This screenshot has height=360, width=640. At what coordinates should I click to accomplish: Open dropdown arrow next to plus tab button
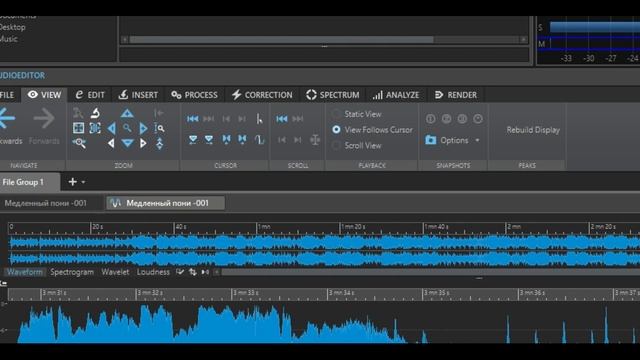point(83,182)
